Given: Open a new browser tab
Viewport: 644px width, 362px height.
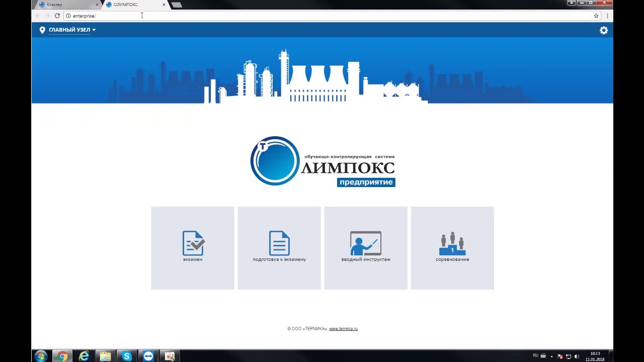Looking at the screenshot, I should point(177,5).
